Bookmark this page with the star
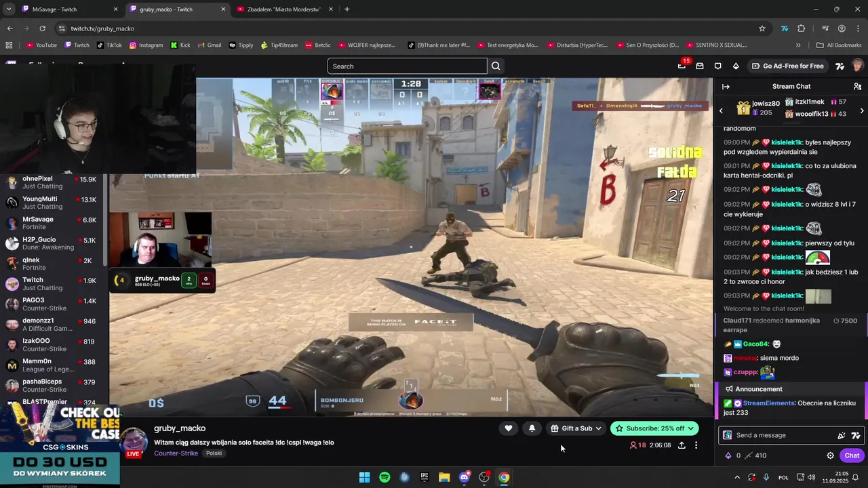 (762, 28)
